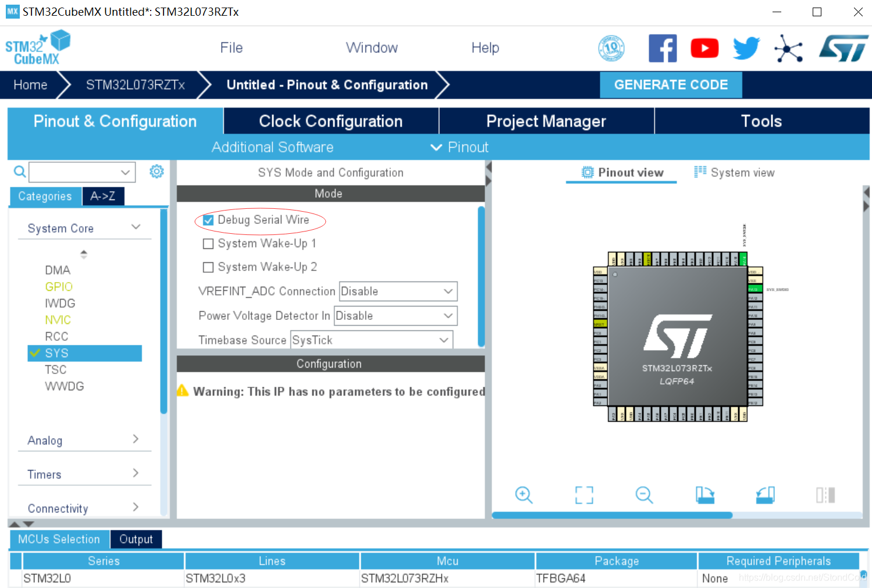Select WWDG peripheral
Image resolution: width=872 pixels, height=588 pixels.
click(x=65, y=386)
